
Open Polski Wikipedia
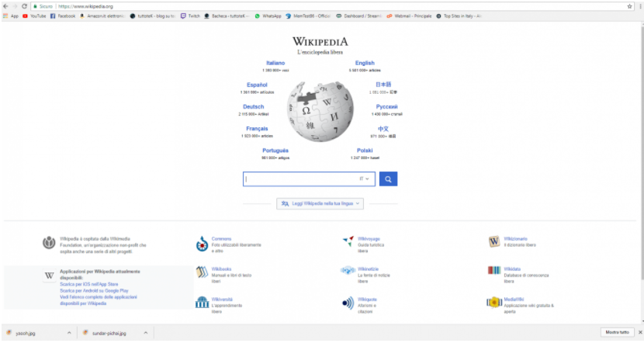tap(365, 151)
